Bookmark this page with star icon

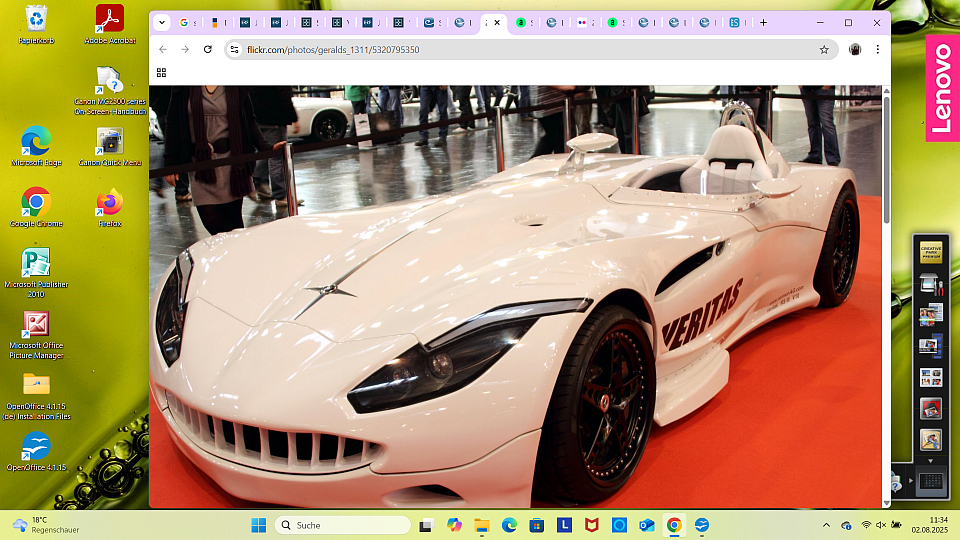pos(824,50)
